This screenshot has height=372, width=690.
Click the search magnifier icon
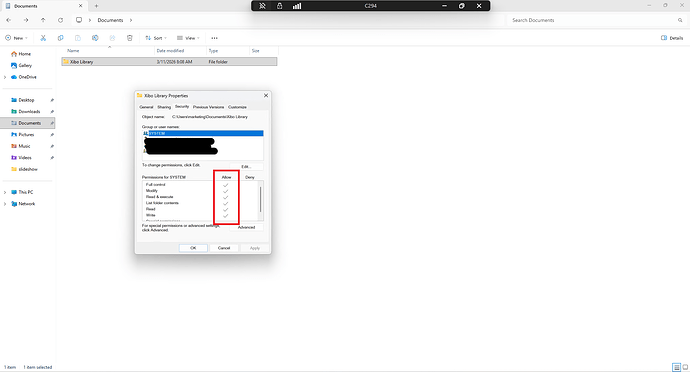(x=680, y=20)
